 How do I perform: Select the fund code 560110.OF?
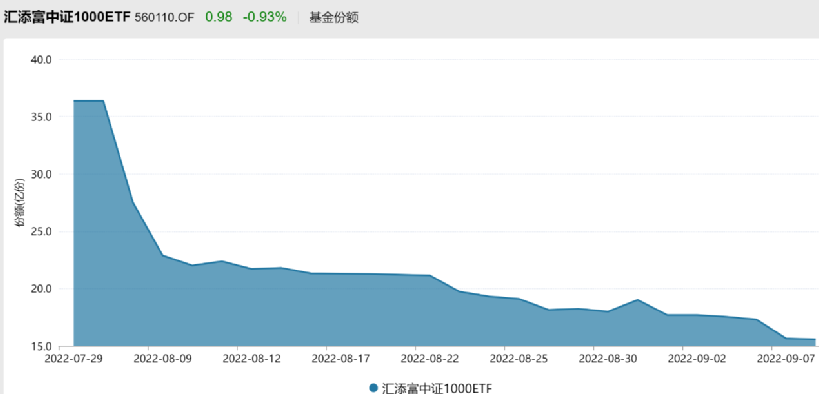[x=164, y=18]
